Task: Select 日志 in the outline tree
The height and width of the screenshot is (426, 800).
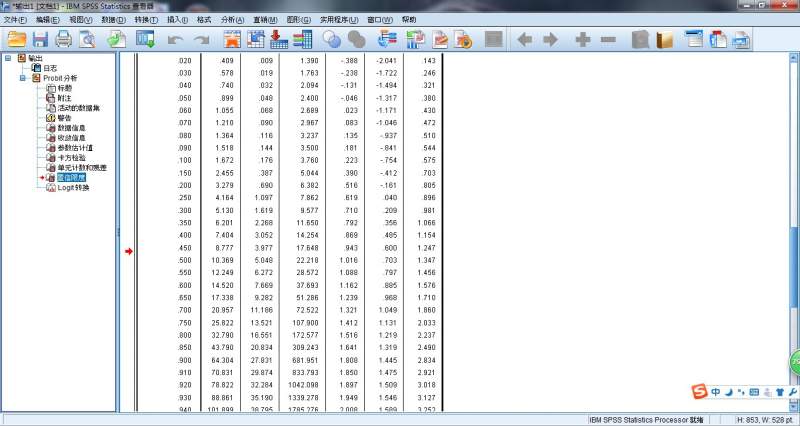Action: [x=50, y=68]
